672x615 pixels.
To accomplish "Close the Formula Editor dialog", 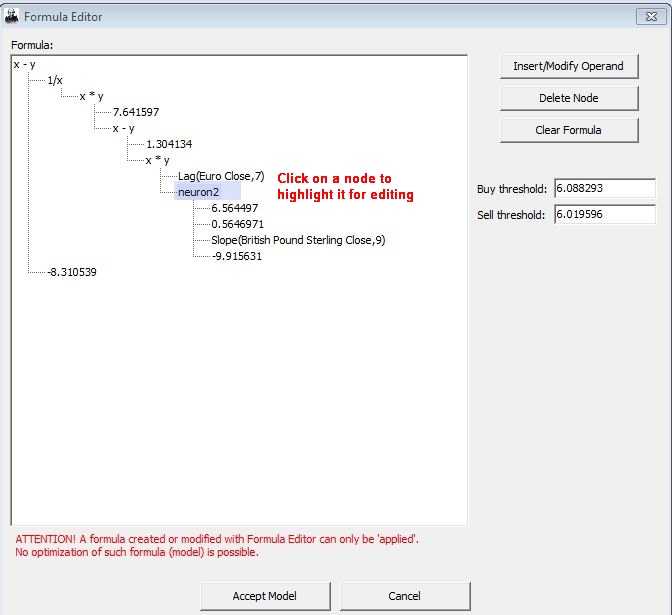I will [x=647, y=16].
